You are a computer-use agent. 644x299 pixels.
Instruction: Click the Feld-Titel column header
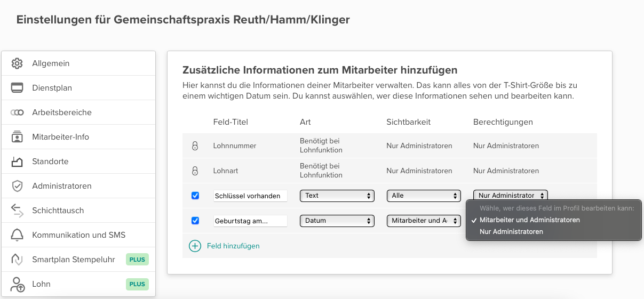click(230, 122)
